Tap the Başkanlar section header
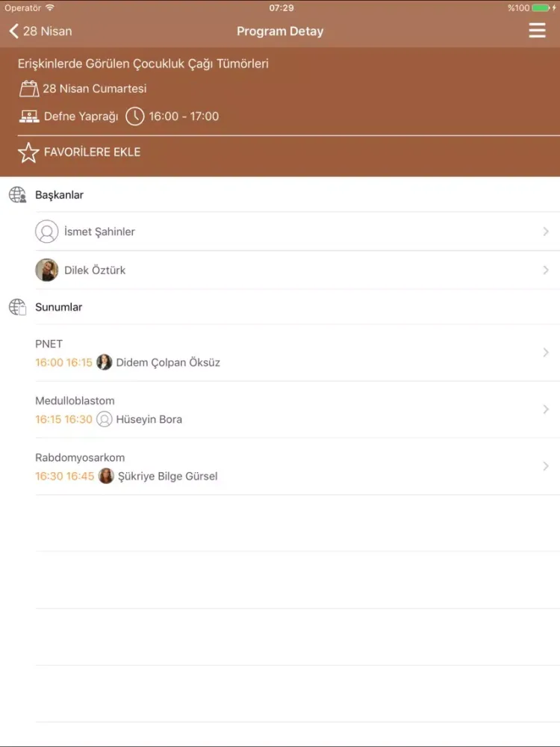This screenshot has height=747, width=560. tap(59, 195)
